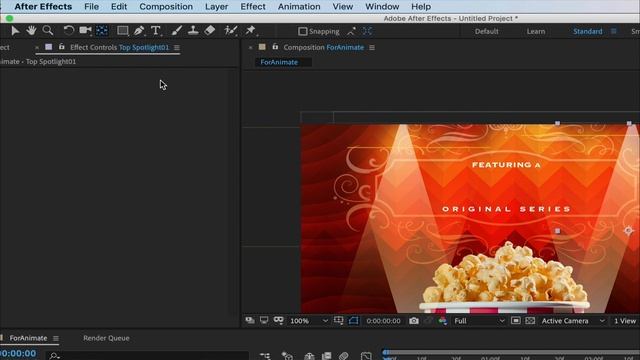The width and height of the screenshot is (640, 360).
Task: Open the View menu
Action: [343, 7]
